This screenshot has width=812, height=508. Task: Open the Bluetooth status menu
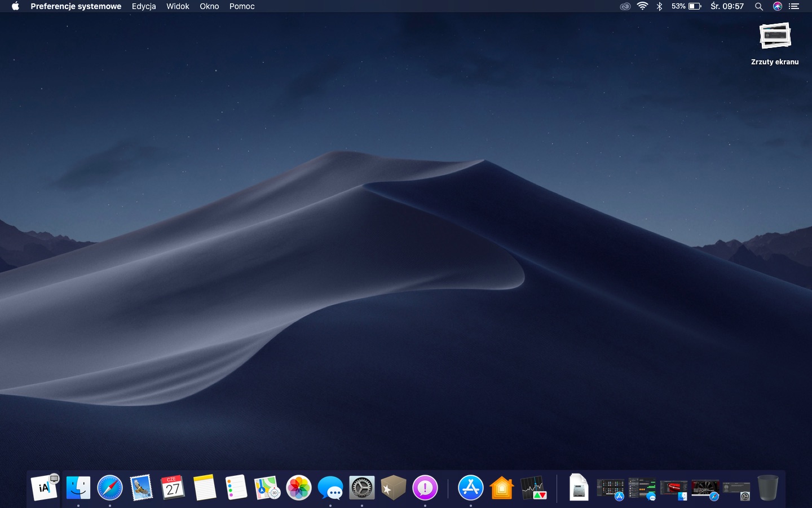point(659,6)
